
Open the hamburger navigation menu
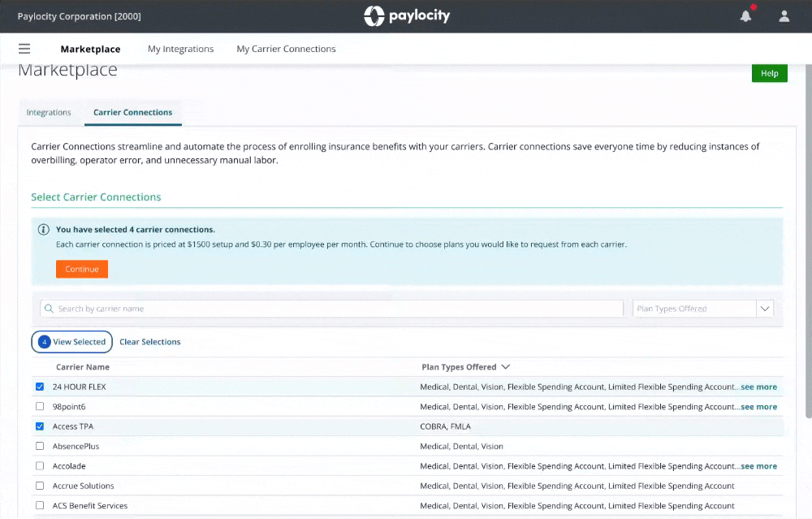pos(24,49)
